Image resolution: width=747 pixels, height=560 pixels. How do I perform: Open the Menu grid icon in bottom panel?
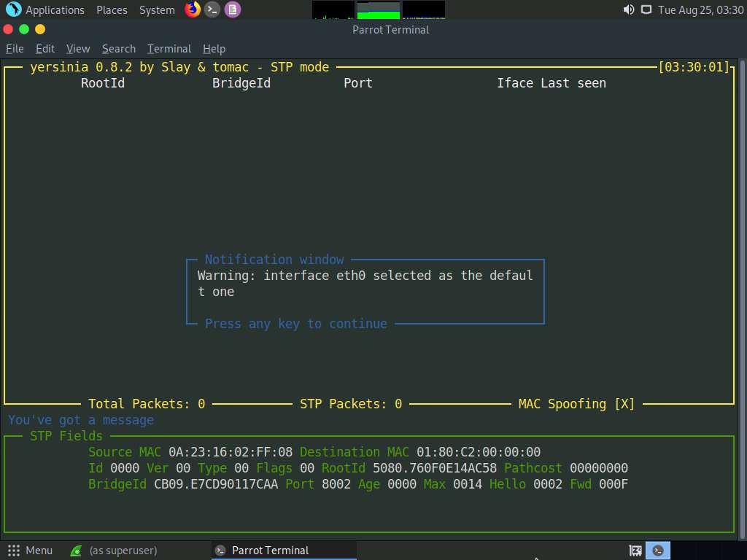click(14, 551)
